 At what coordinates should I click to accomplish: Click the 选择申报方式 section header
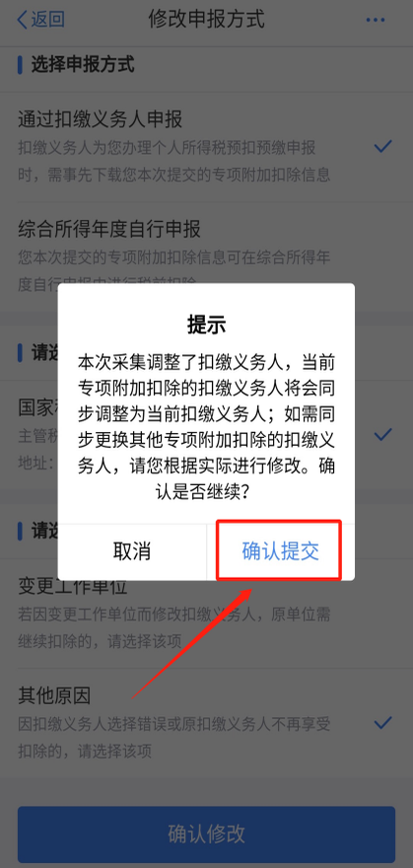83,65
